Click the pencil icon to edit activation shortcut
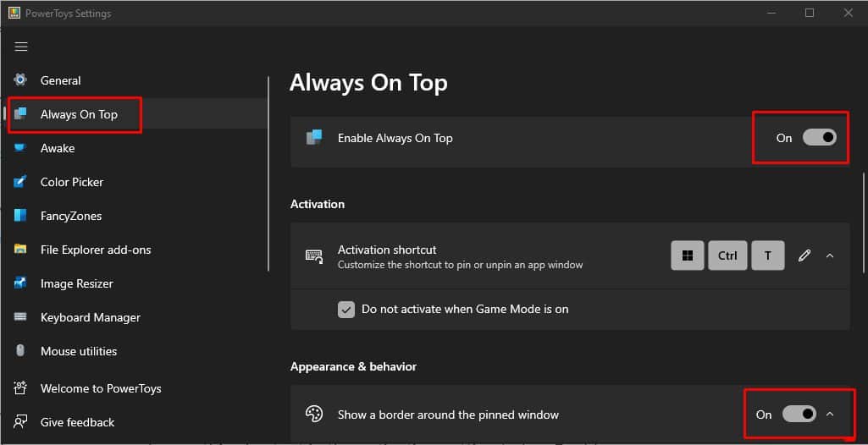The width and height of the screenshot is (868, 445). tap(804, 255)
